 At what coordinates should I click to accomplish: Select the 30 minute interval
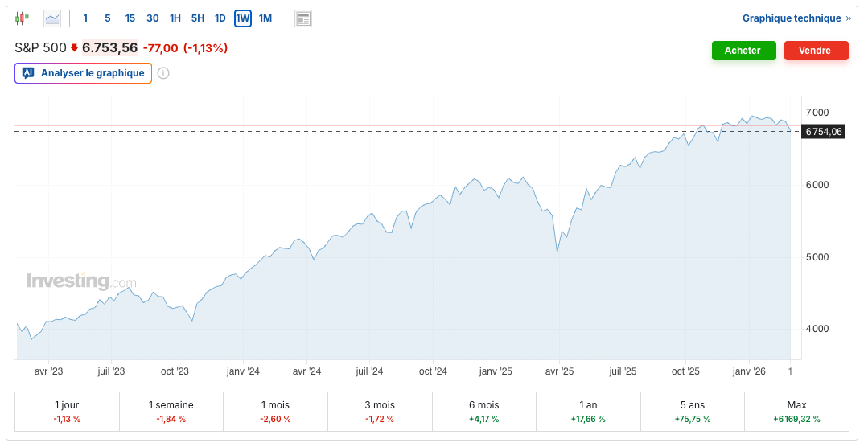coord(153,18)
